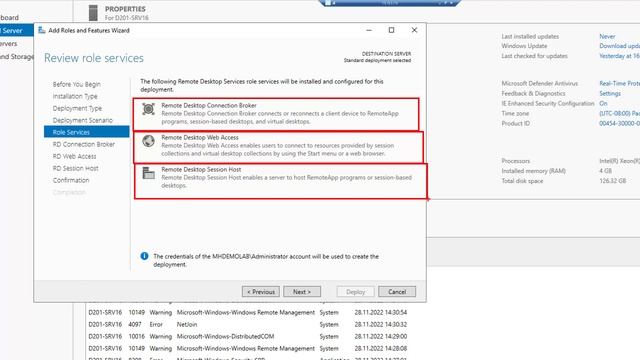Open the RD Connection Broker wizard step

point(84,144)
